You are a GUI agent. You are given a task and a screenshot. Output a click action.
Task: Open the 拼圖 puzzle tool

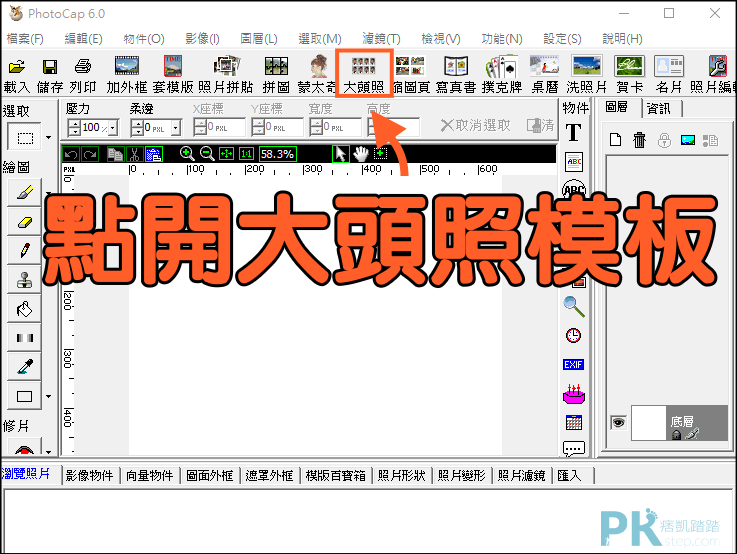point(276,75)
